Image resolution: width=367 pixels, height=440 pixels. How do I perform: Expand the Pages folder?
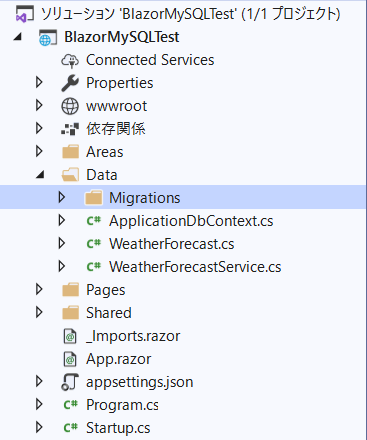pyautogui.click(x=39, y=289)
